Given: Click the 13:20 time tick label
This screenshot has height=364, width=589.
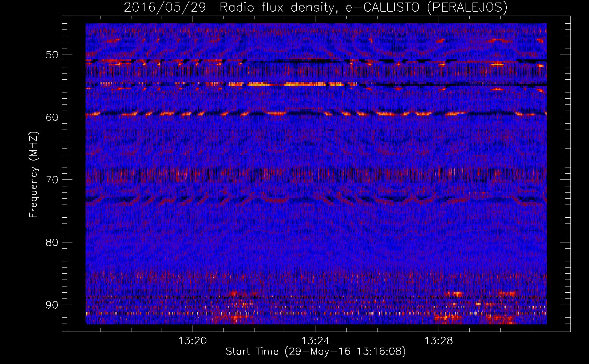Looking at the screenshot, I should (192, 341).
